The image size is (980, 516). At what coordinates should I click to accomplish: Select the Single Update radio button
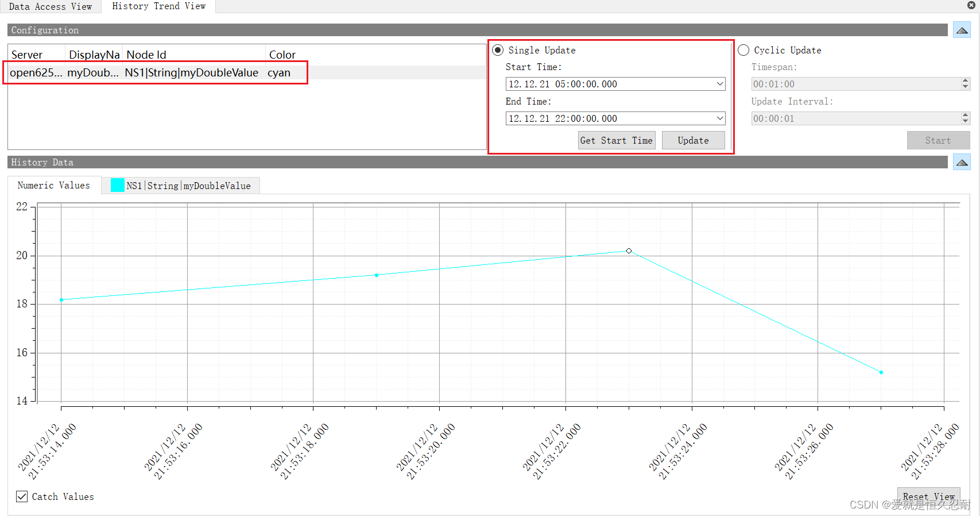498,50
